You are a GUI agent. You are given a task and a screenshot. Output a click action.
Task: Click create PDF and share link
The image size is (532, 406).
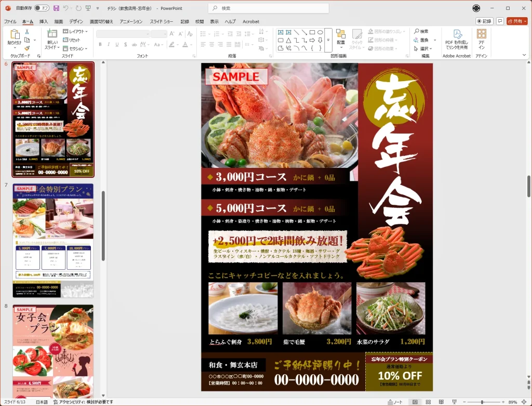[x=456, y=39]
